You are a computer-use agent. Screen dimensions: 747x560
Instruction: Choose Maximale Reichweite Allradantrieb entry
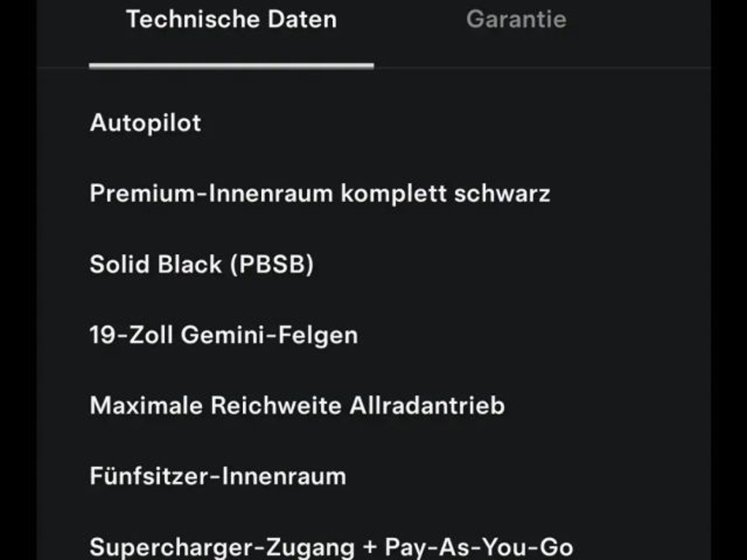pos(297,405)
